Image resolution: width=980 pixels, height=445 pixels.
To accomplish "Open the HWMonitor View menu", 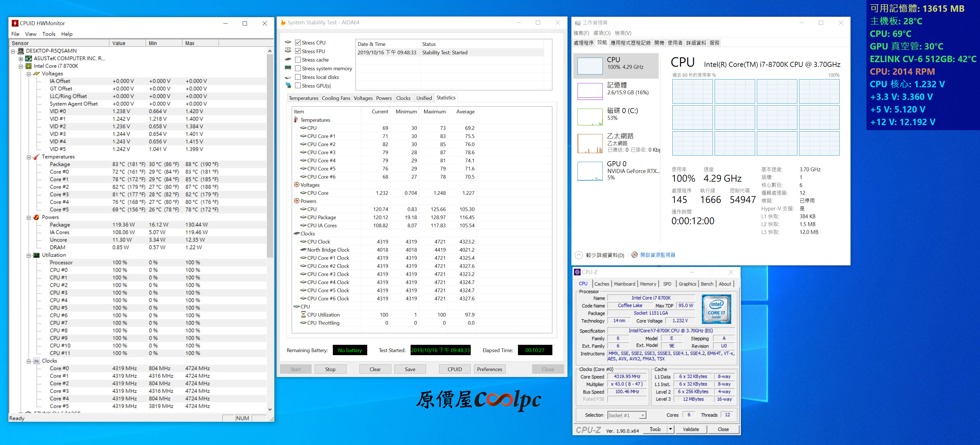I will point(30,34).
